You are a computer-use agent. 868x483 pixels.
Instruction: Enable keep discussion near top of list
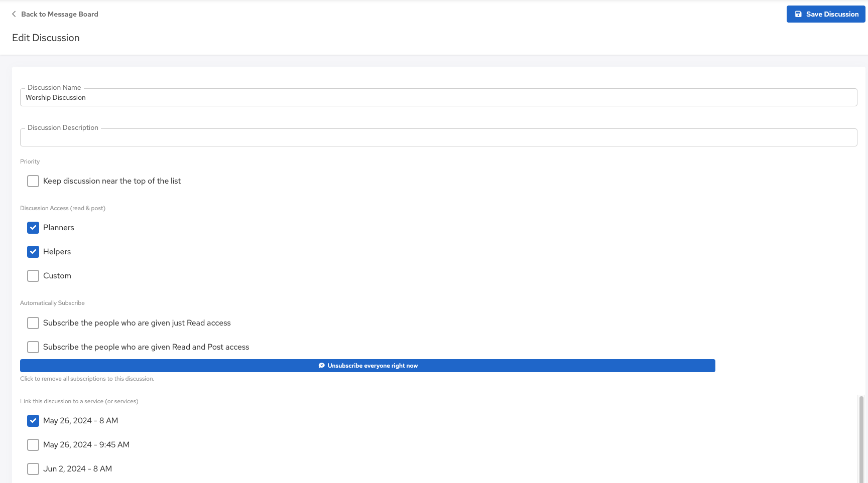(33, 181)
